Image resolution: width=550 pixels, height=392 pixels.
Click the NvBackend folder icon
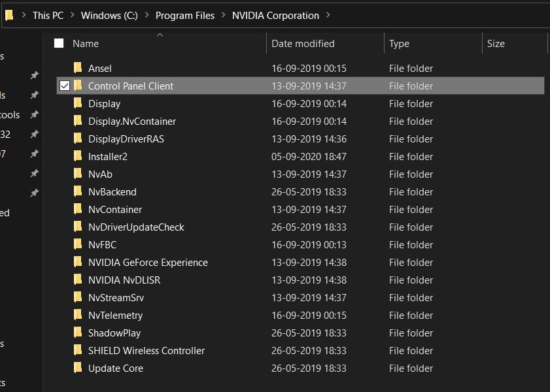[78, 191]
